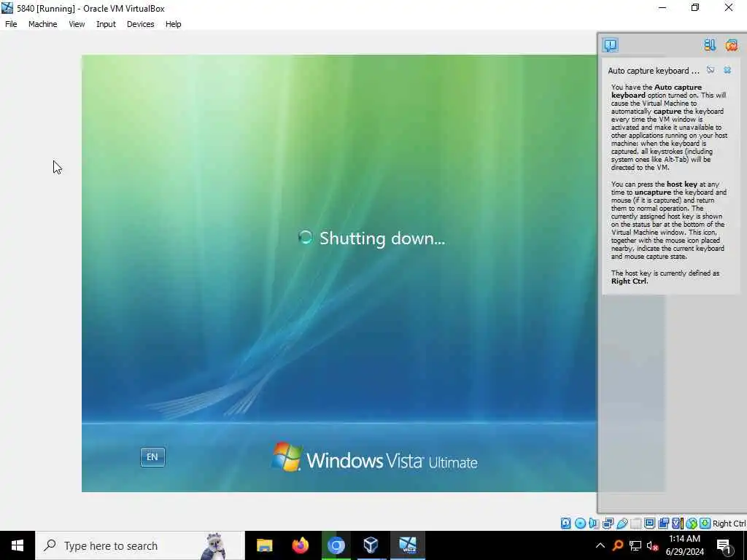
Task: Open the File menu
Action: (x=11, y=24)
